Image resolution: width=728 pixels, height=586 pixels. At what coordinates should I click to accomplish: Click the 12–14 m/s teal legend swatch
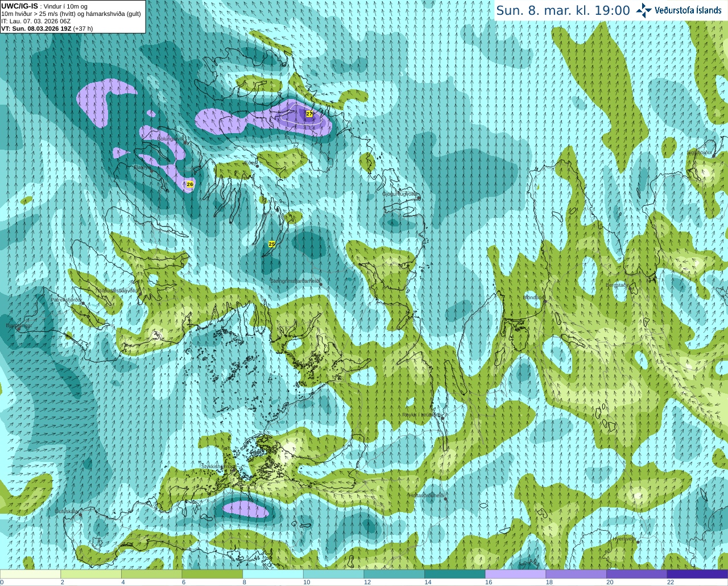pos(394,574)
